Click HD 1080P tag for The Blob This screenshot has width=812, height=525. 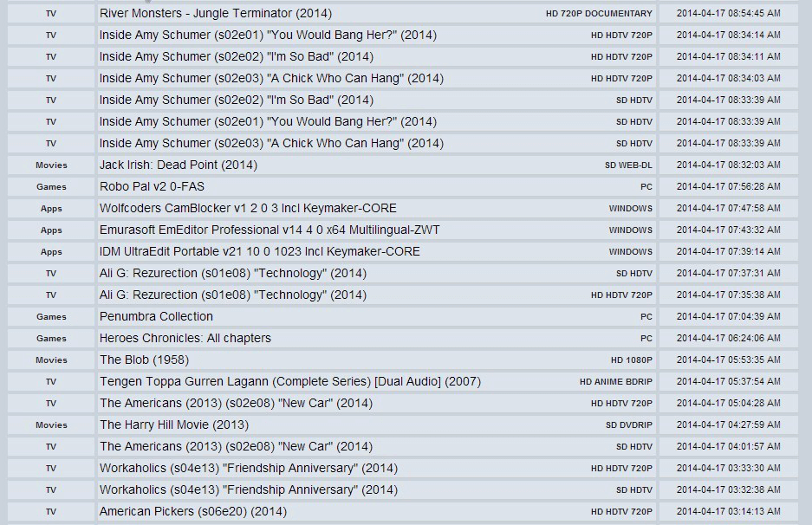(631, 360)
